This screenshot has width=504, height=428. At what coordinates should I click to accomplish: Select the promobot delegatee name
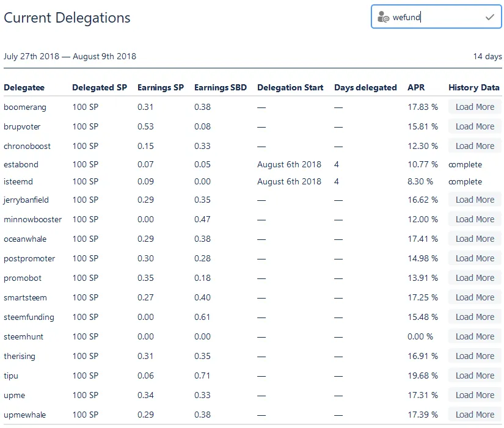(x=23, y=278)
